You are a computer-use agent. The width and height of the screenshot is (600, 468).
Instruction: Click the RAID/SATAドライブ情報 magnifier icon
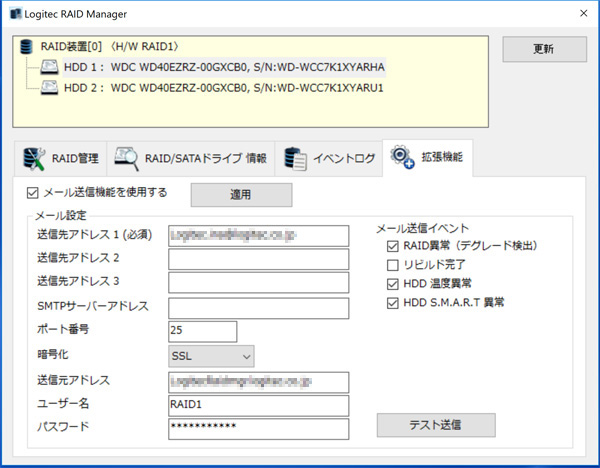click(127, 158)
